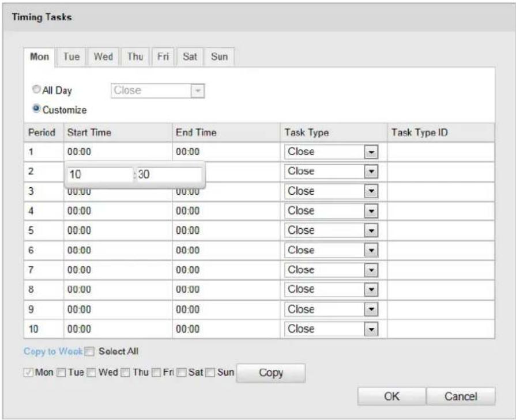516x420 pixels.
Task: Click period 7 end time cell
Action: 226,270
